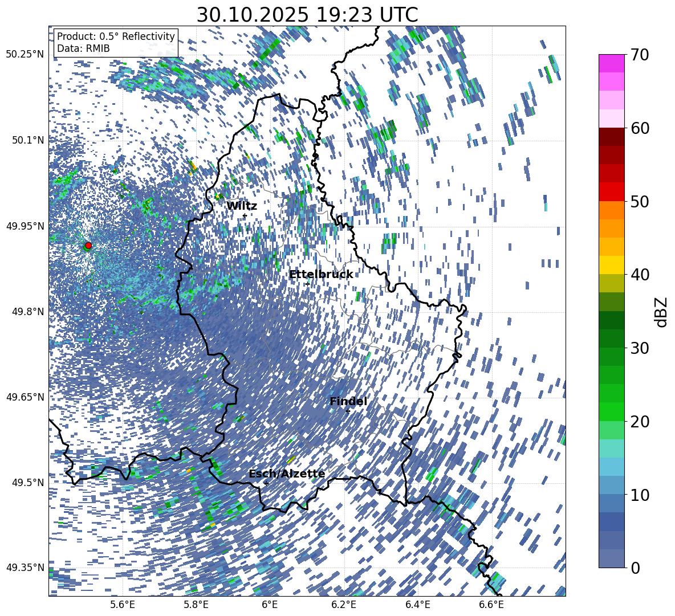Click the colorbar 20 tick label

tap(640, 421)
